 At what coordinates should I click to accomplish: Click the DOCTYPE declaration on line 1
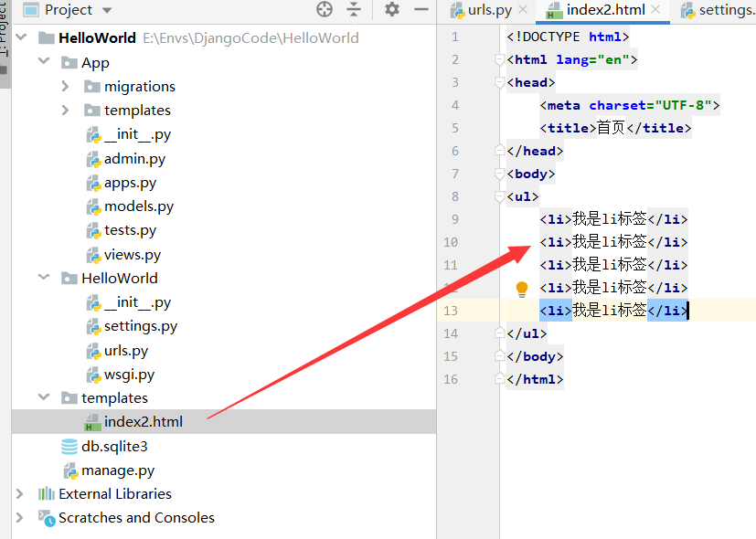[568, 37]
